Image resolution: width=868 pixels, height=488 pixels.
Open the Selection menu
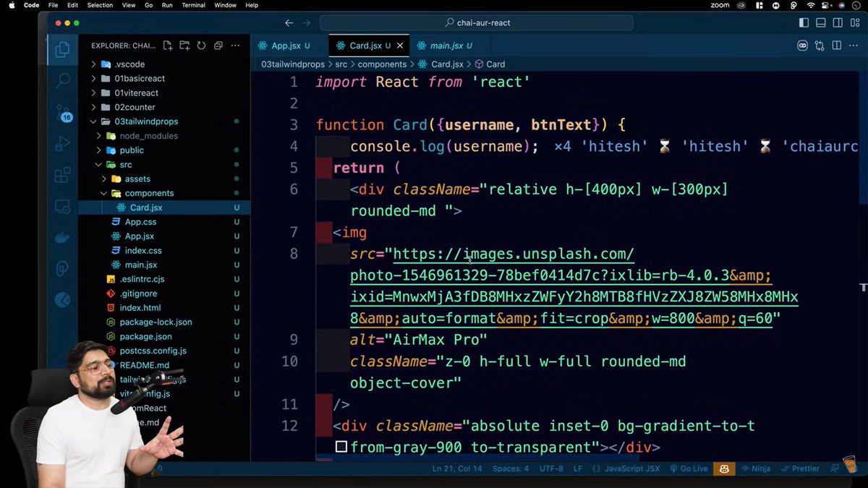[100, 5]
